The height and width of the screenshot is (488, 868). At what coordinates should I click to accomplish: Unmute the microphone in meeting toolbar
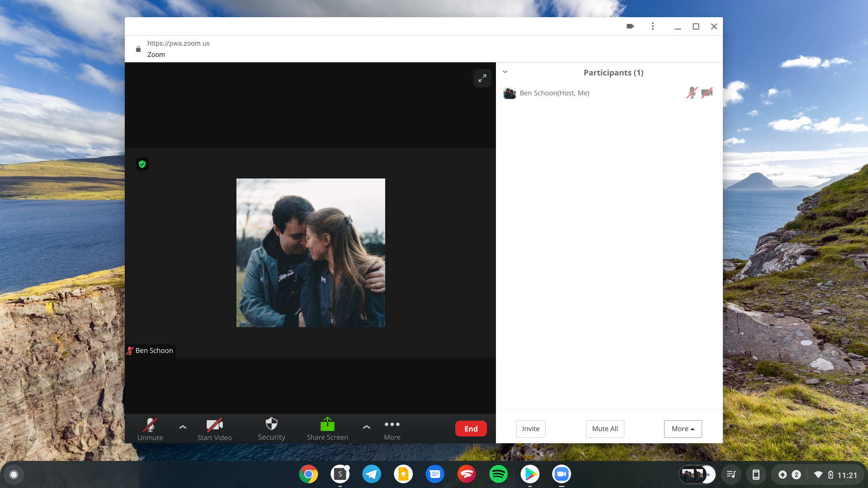pyautogui.click(x=150, y=428)
